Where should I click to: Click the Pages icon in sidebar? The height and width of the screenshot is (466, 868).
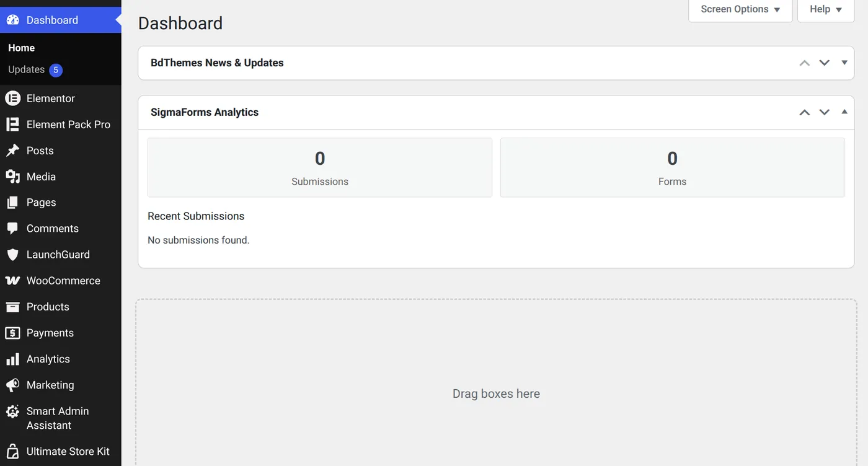(12, 202)
